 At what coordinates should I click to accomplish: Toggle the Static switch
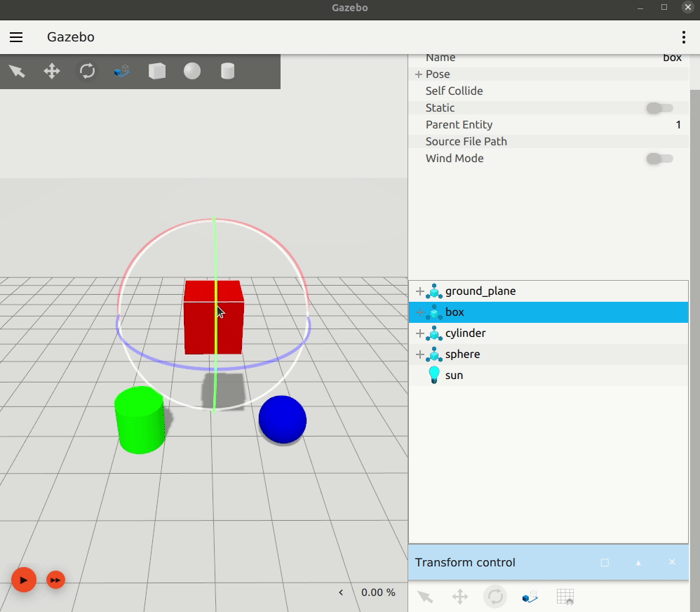tap(660, 108)
